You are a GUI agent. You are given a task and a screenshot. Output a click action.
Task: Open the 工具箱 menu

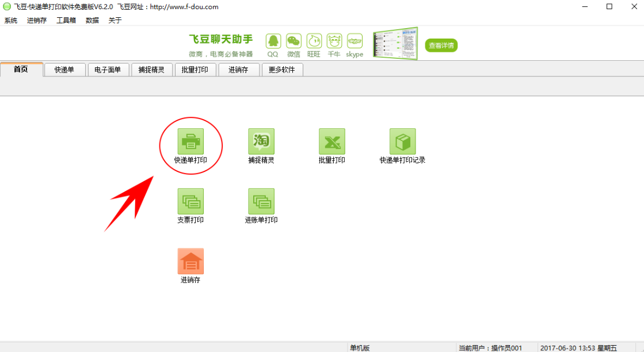click(x=66, y=20)
